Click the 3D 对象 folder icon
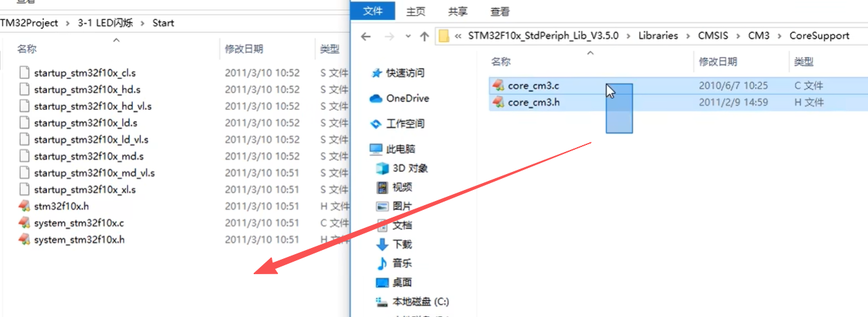The height and width of the screenshot is (317, 868). click(x=382, y=168)
